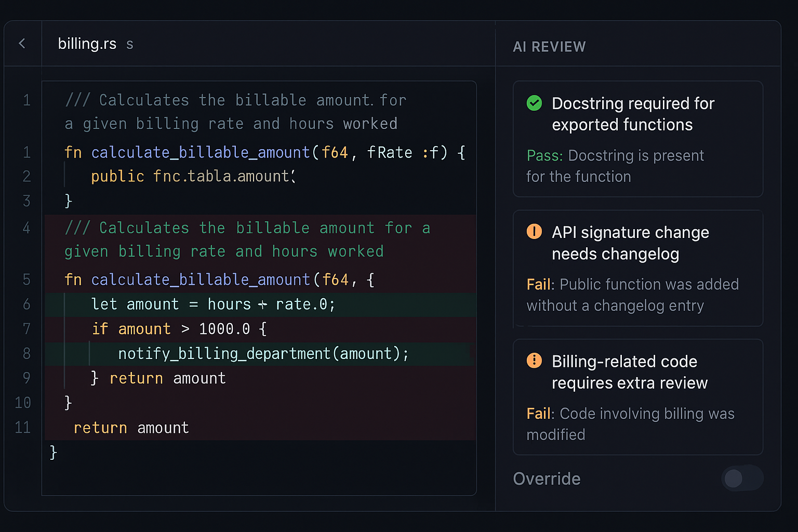Click line number 8 in the gutter

(x=26, y=354)
